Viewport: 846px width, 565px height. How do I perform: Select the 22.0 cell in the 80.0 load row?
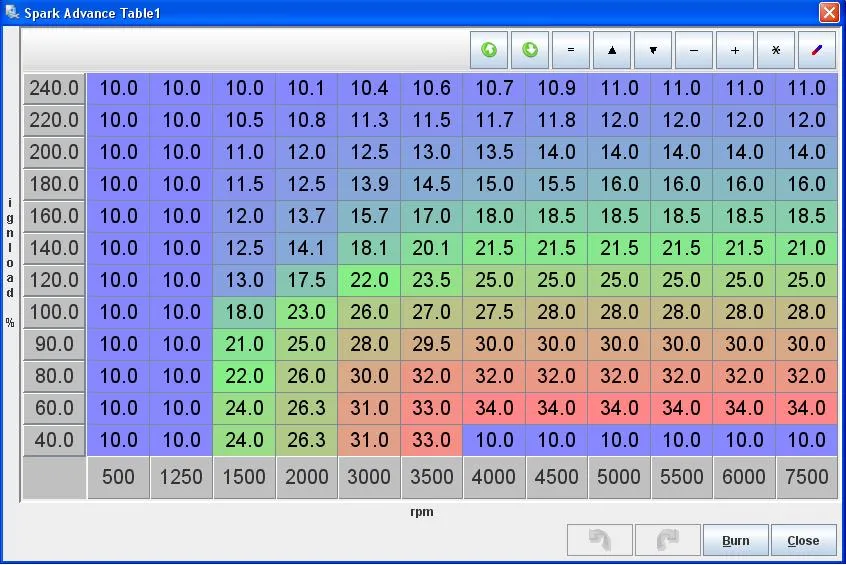244,376
